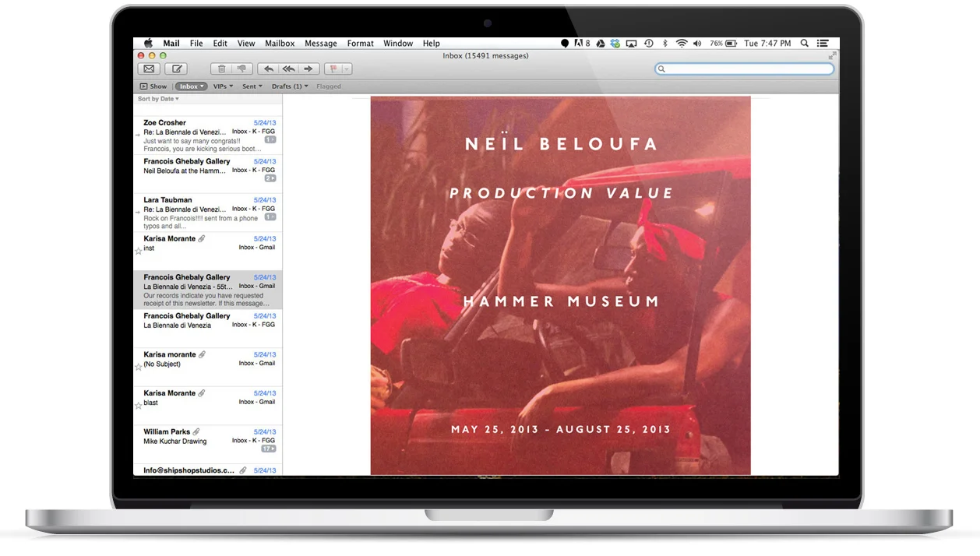
Task: Open the flag color dropdown arrow
Action: [x=347, y=69]
